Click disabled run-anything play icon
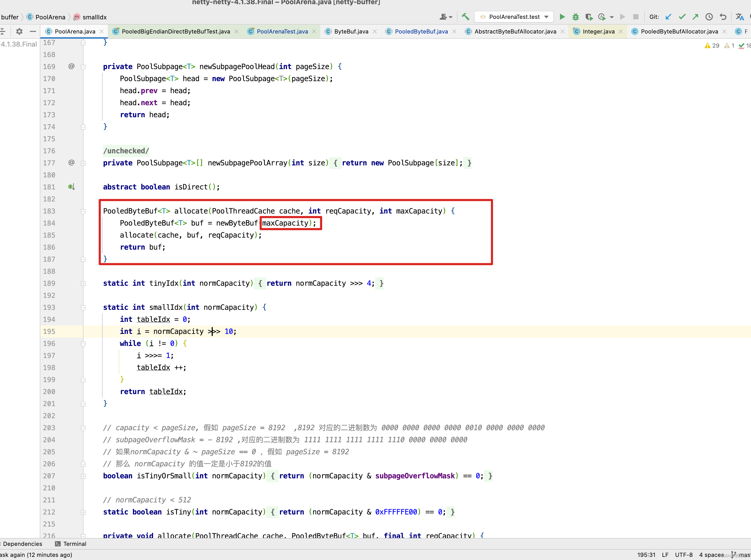 (x=622, y=16)
